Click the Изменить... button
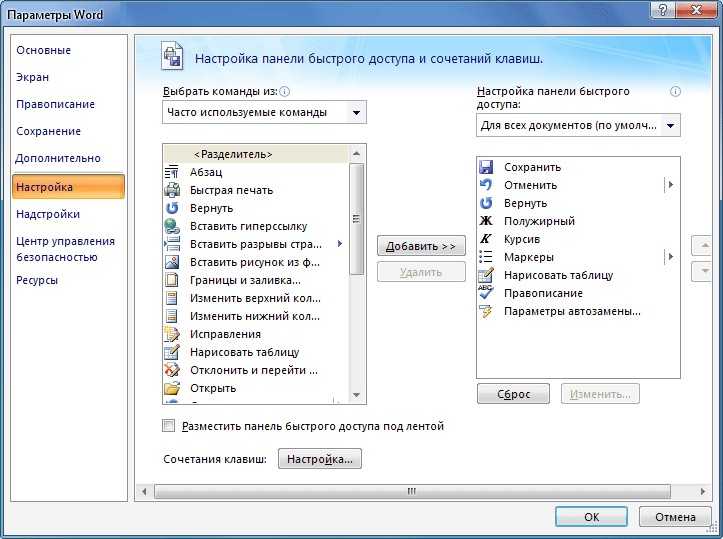723x539 pixels. (600, 394)
